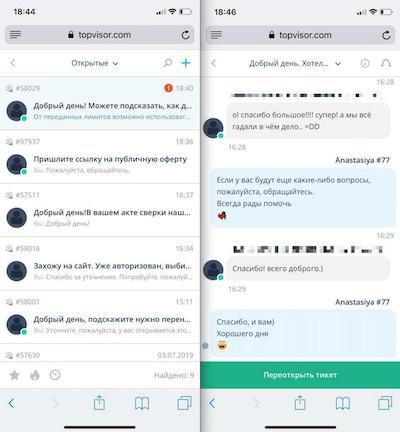Open ticket Пришлите ссылку на публичную оферту
The image size is (400, 432).
(x=100, y=157)
